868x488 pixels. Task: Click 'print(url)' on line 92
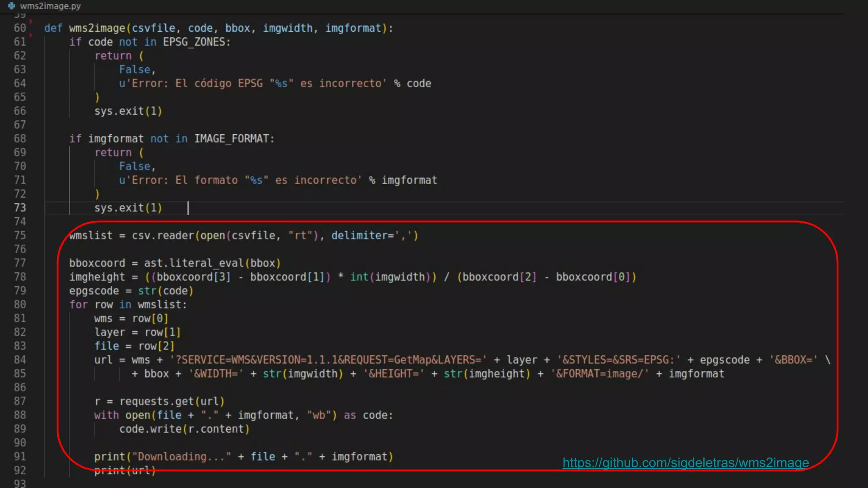click(125, 471)
